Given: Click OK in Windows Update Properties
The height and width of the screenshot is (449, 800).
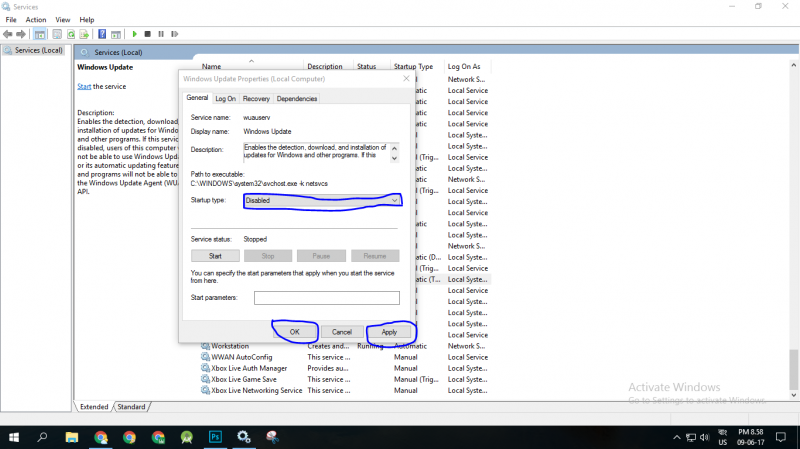Looking at the screenshot, I should pos(294,332).
